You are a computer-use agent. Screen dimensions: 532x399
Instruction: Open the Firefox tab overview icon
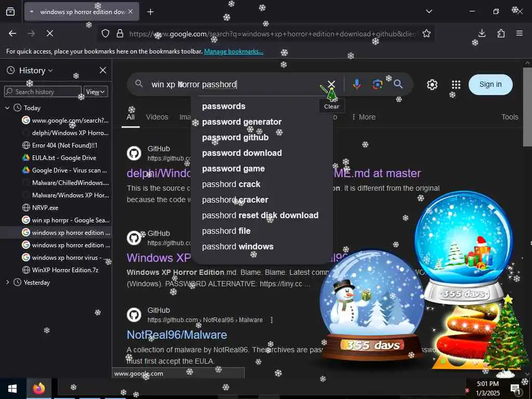(x=10, y=11)
